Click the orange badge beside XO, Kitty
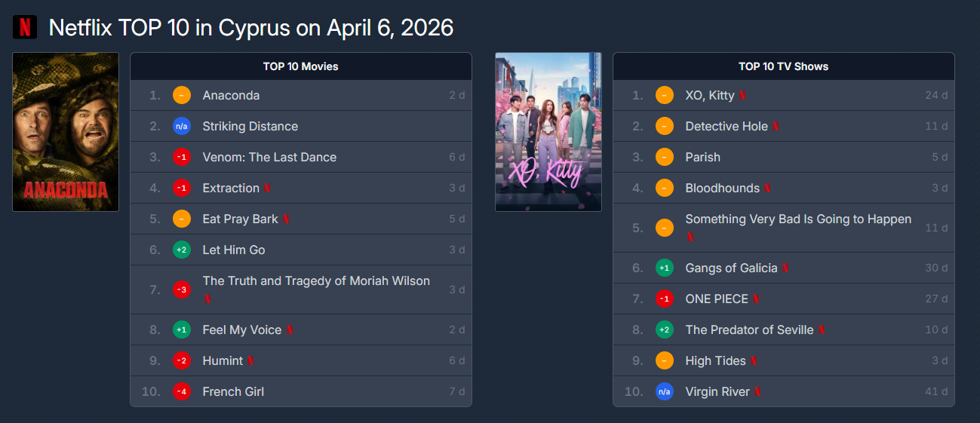Screen dimensions: 980x423 (664, 95)
